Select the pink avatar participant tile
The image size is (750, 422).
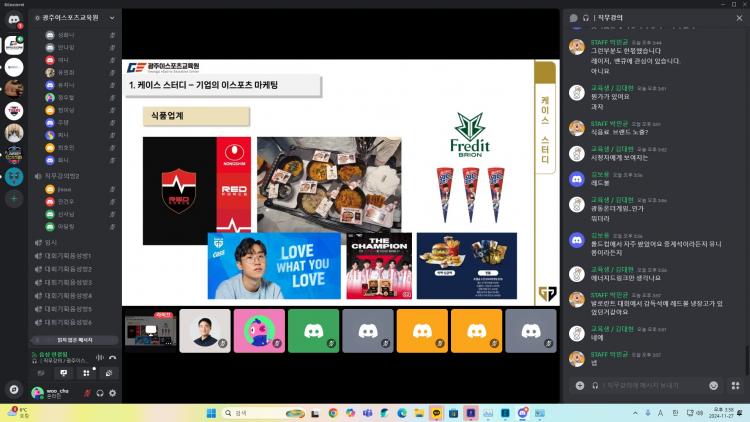pos(259,331)
